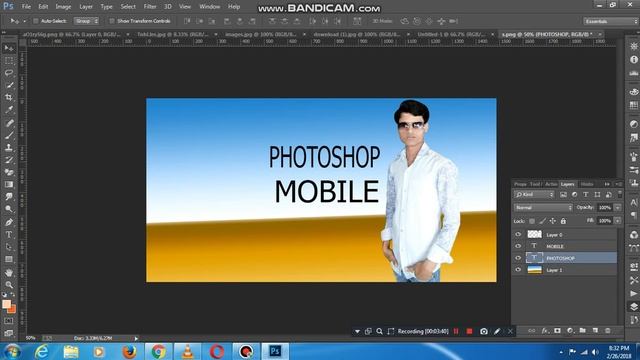Select the Lasso tool

[x=9, y=73]
